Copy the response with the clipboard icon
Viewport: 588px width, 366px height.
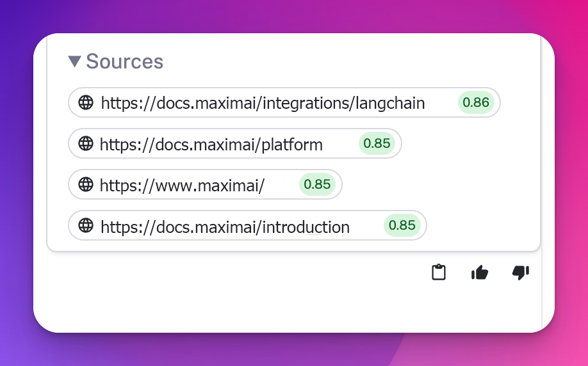point(438,273)
